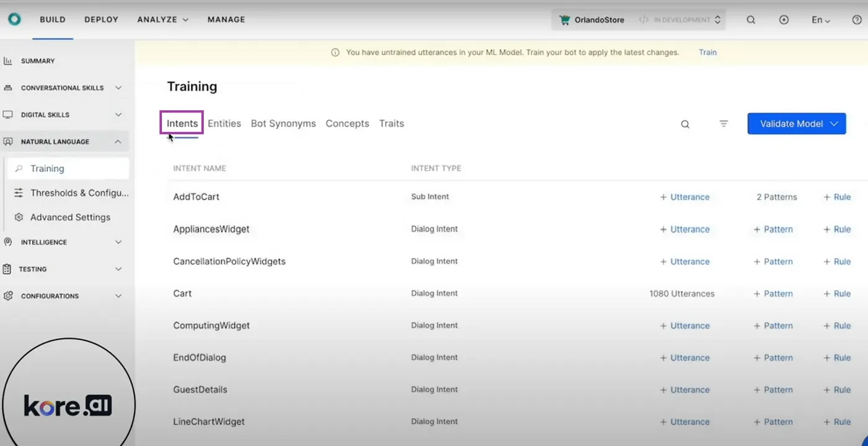
Task: Add an utterance to AddToCart
Action: pos(684,197)
